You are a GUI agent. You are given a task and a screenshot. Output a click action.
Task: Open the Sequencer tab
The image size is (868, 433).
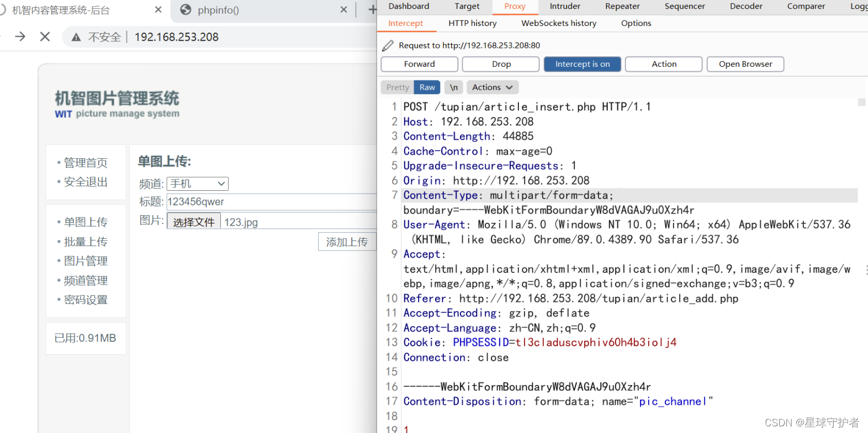coord(685,6)
